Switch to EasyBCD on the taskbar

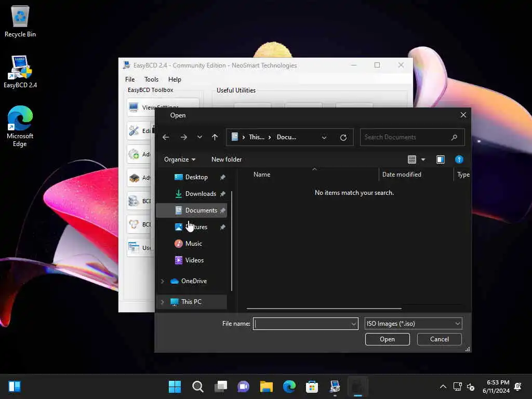click(335, 387)
